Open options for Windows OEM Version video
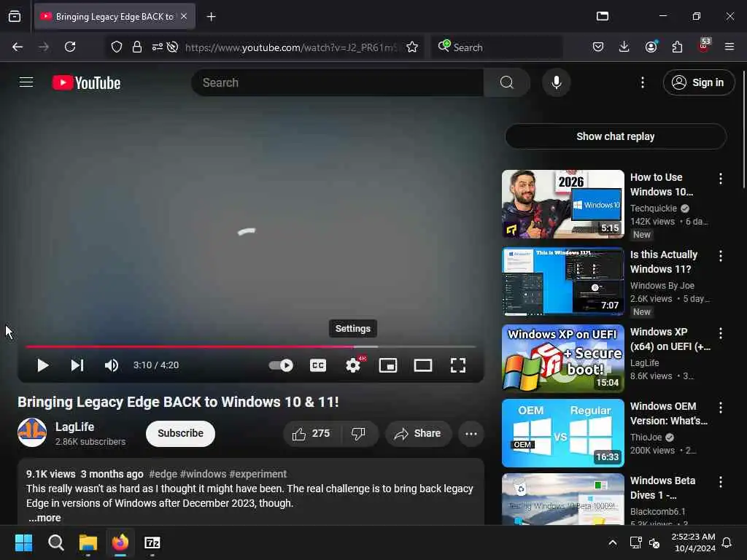747x560 pixels. 720,408
